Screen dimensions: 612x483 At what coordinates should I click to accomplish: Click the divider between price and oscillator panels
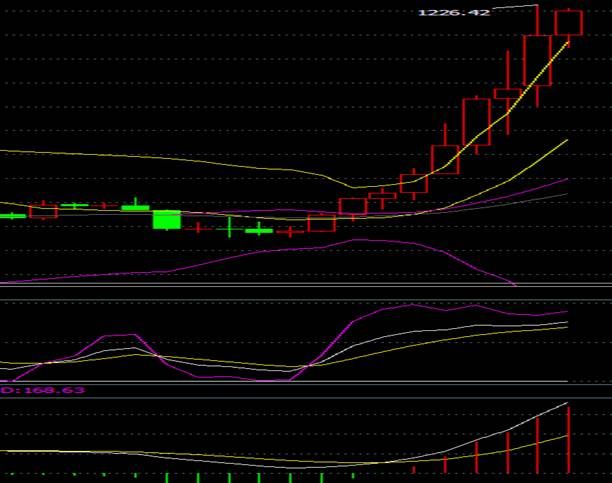pyautogui.click(x=300, y=291)
